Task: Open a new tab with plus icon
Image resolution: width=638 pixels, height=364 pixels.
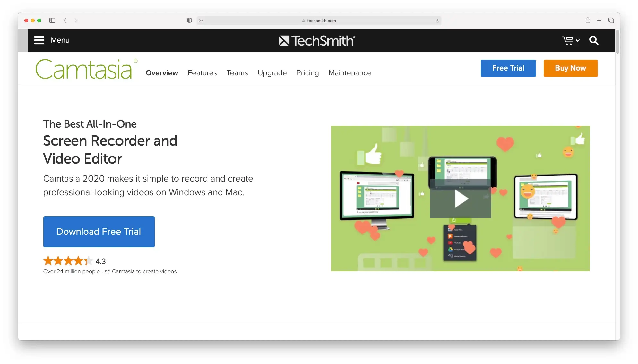Action: [x=599, y=20]
